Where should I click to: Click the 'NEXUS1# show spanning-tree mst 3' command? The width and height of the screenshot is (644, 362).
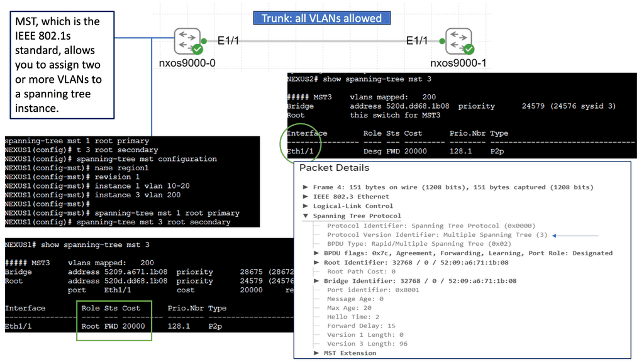coord(77,245)
